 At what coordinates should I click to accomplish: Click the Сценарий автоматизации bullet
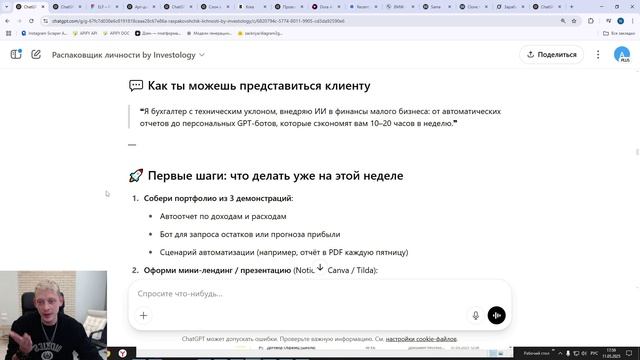point(284,252)
